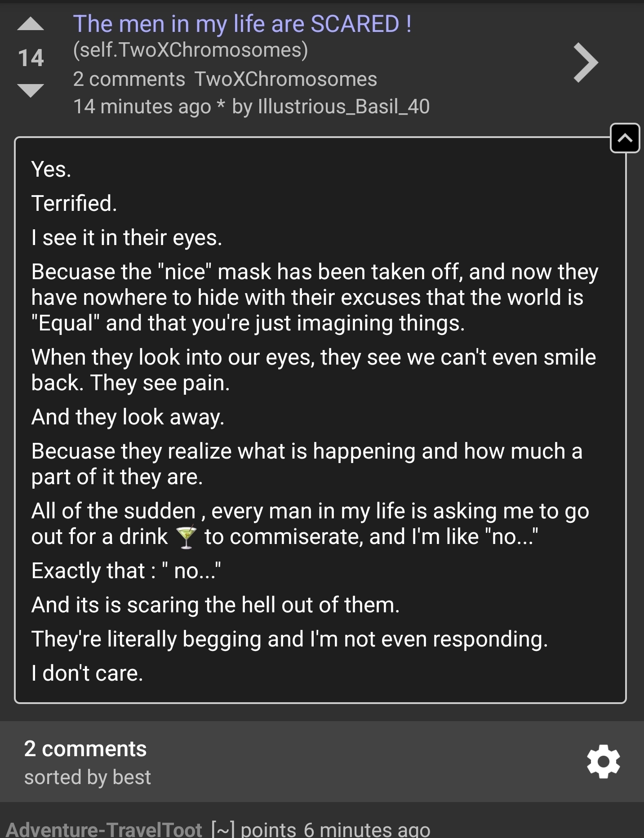The height and width of the screenshot is (838, 644).
Task: Click the (self.TwoXChromosomes) domain label
Action: click(191, 50)
